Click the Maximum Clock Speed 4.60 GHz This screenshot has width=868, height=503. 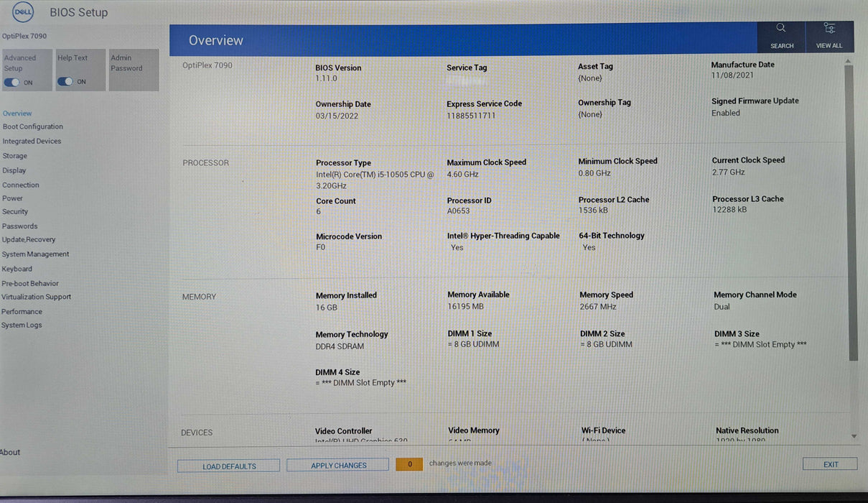462,174
